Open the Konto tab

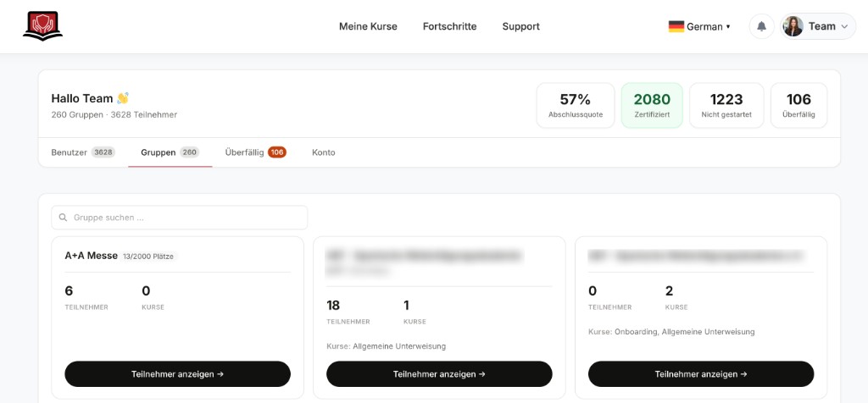click(x=323, y=152)
